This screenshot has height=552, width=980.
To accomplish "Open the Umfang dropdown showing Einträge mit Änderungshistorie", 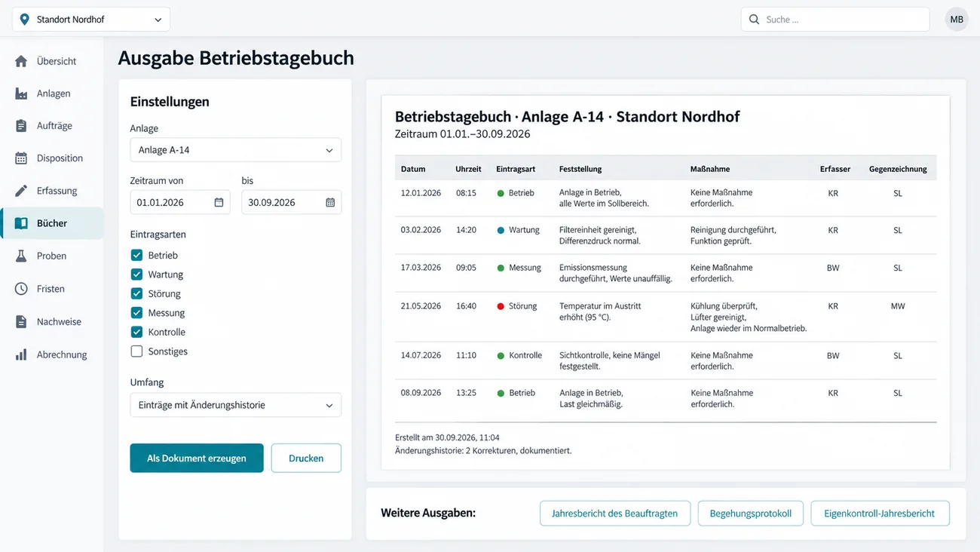I will click(x=235, y=405).
